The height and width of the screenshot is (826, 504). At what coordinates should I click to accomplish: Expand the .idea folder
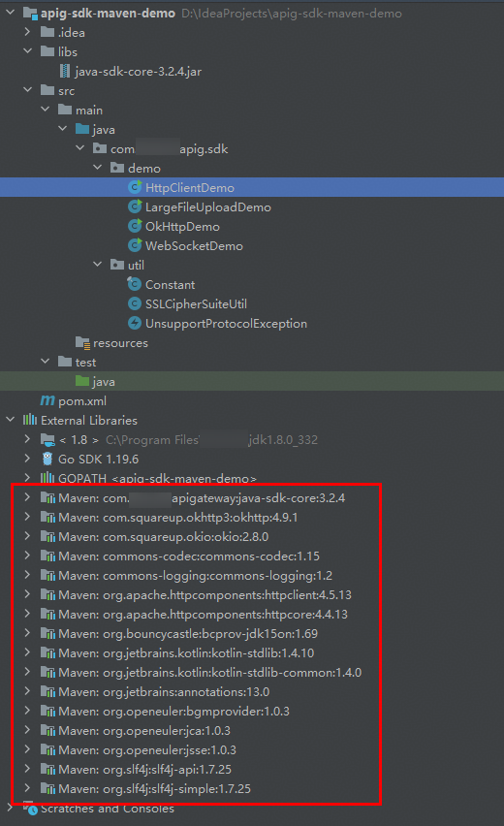[x=27, y=32]
